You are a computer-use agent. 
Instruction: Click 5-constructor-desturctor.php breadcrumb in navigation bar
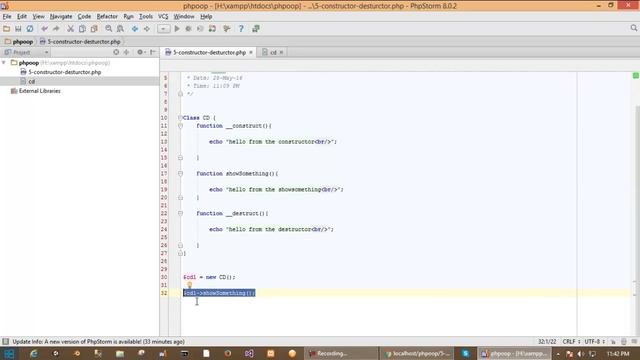click(80, 42)
